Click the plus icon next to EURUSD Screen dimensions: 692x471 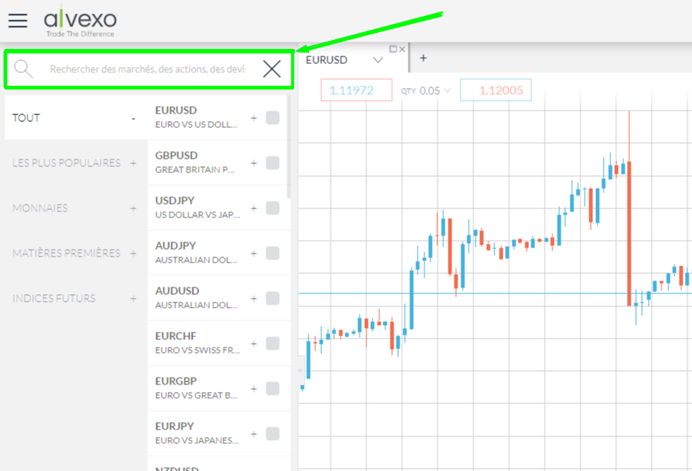[x=254, y=118]
